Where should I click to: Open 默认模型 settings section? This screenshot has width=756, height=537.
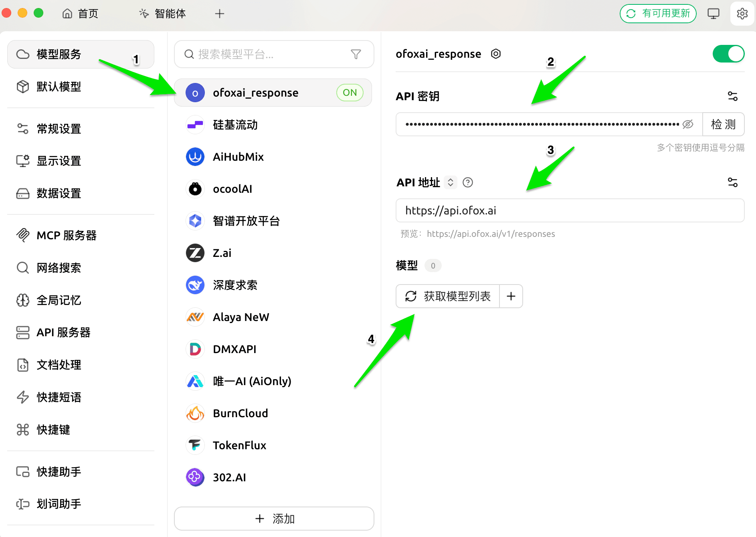pos(81,87)
